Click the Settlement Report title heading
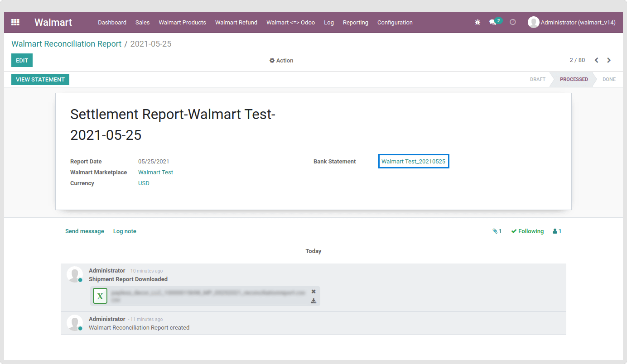This screenshot has height=364, width=627. 173,125
